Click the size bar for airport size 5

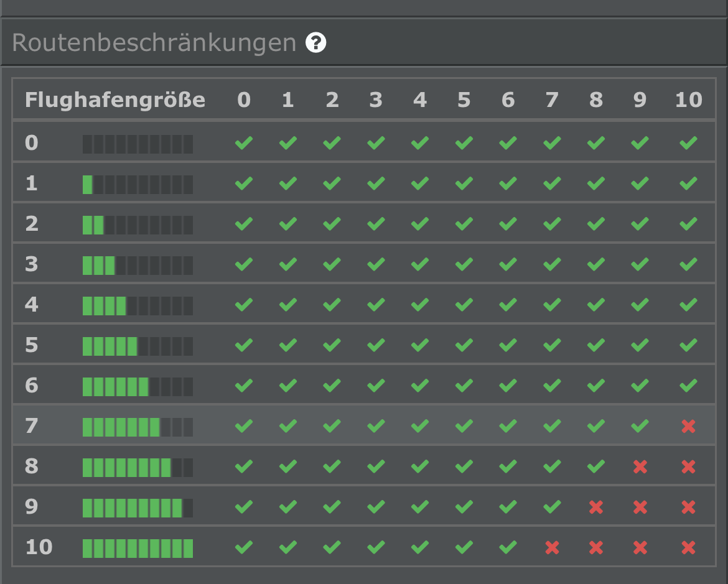[138, 346]
